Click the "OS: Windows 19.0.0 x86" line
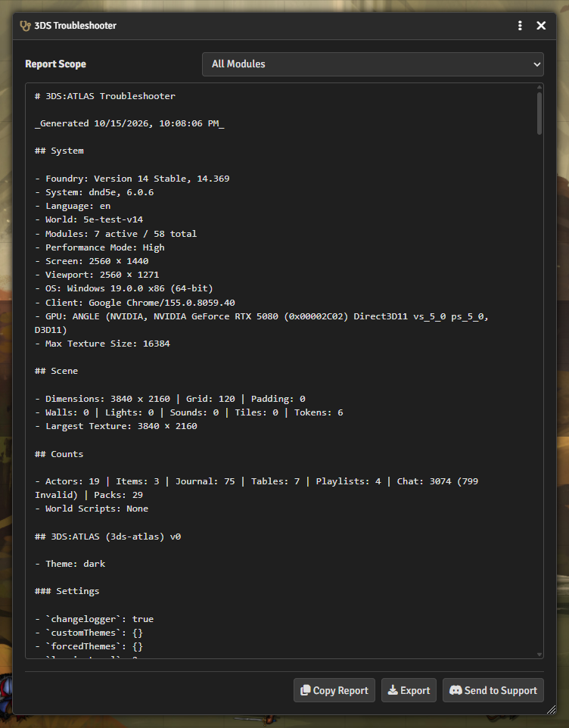Image resolution: width=569 pixels, height=728 pixels. [x=124, y=288]
